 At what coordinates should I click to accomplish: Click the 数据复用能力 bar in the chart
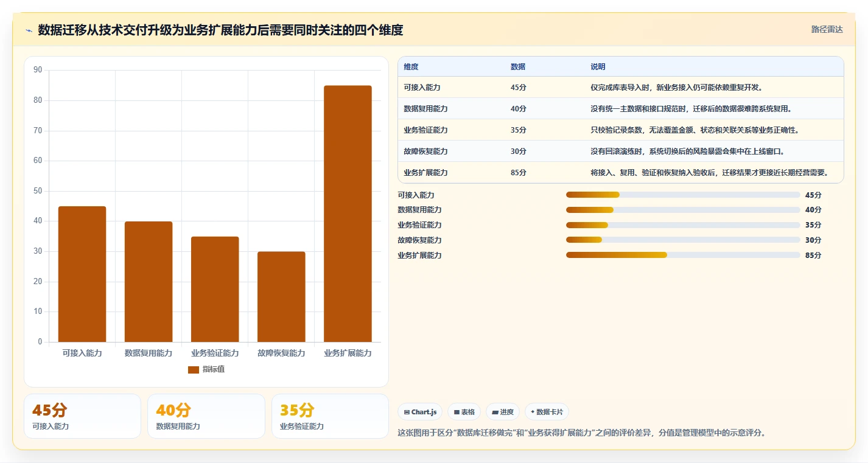[149, 282]
